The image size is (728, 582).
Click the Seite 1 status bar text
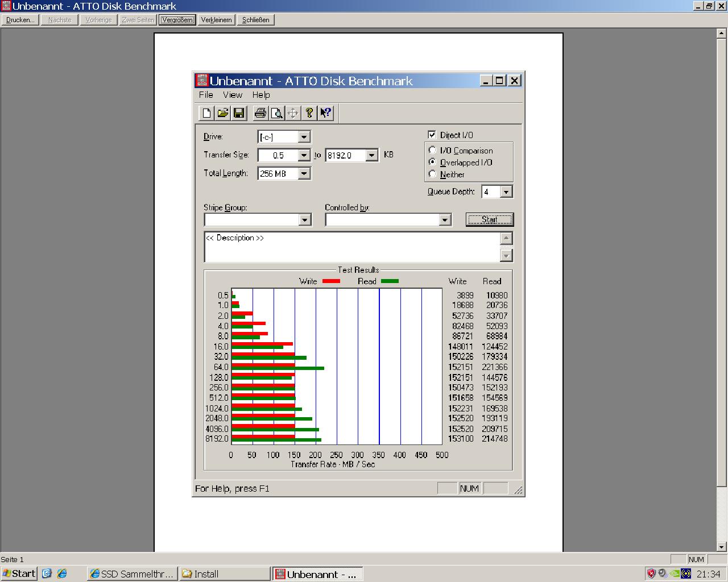click(x=13, y=559)
